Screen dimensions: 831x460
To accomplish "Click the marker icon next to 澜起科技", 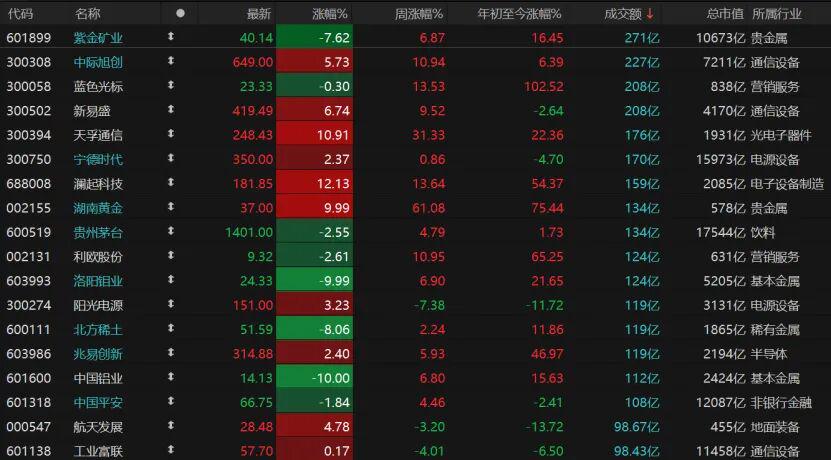I will (171, 184).
